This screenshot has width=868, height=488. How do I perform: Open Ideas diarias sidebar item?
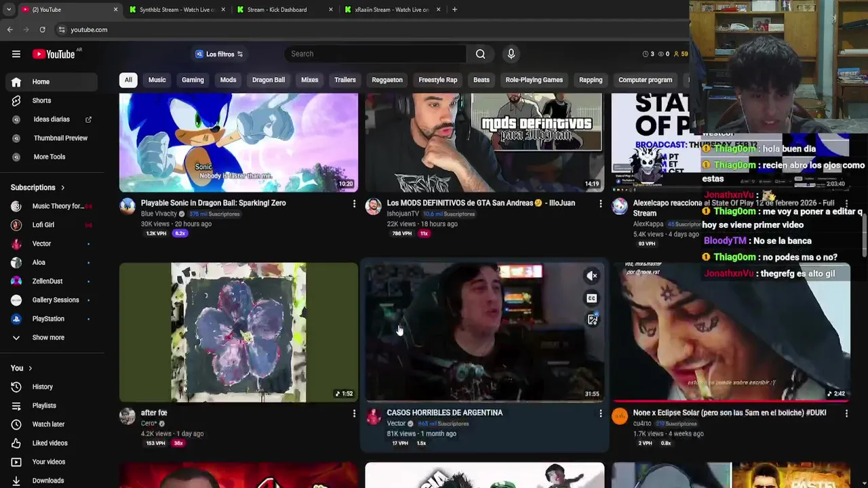[x=52, y=119]
